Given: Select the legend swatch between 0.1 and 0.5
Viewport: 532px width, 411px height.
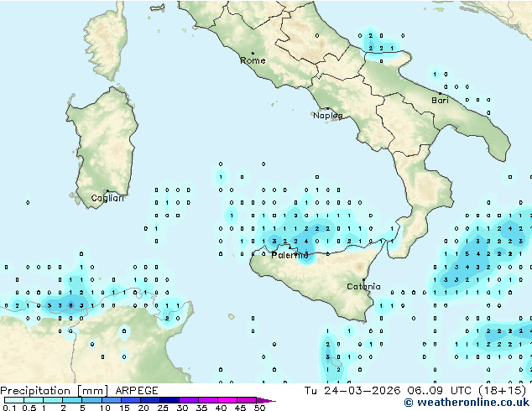Looking at the screenshot, I should click(14, 400).
